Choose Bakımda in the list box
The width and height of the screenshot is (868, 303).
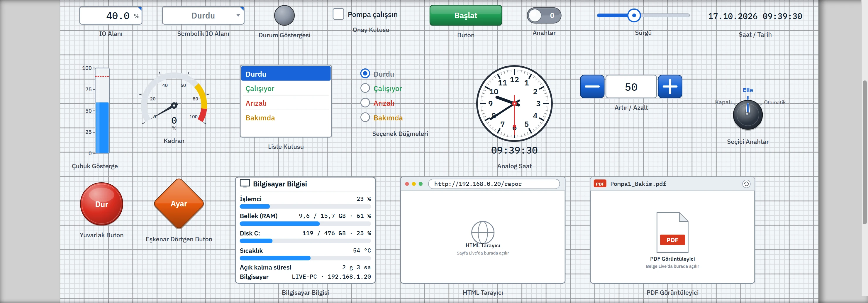tap(286, 118)
